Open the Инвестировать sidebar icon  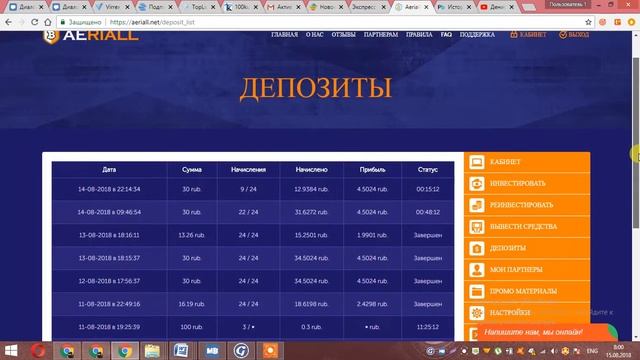(476, 184)
